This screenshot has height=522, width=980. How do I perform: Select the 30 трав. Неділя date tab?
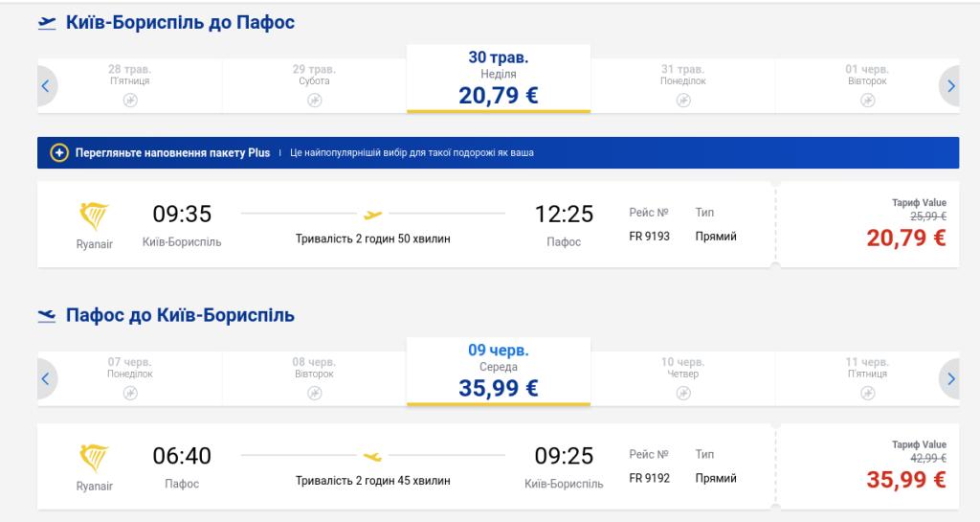pos(498,79)
